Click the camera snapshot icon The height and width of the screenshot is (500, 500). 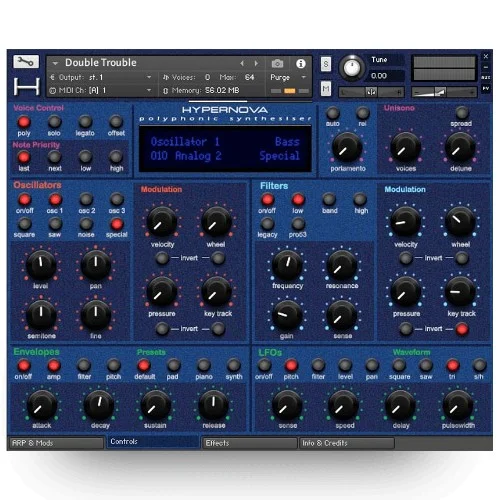pos(277,63)
